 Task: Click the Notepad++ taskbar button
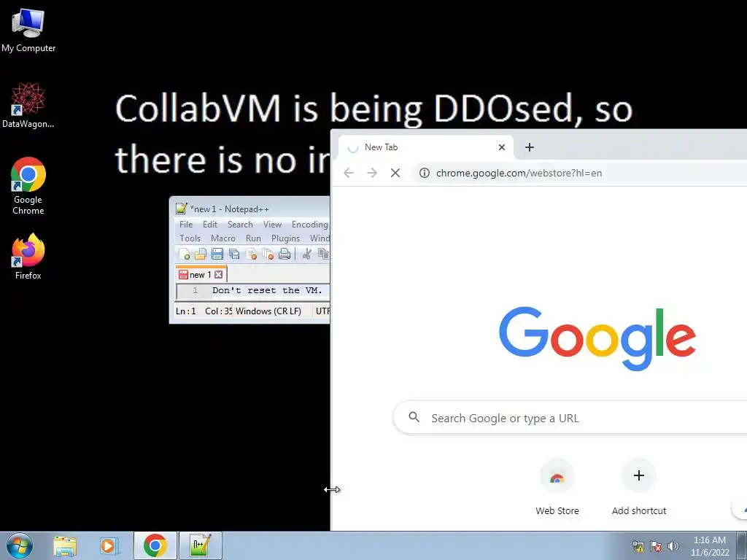pyautogui.click(x=200, y=545)
